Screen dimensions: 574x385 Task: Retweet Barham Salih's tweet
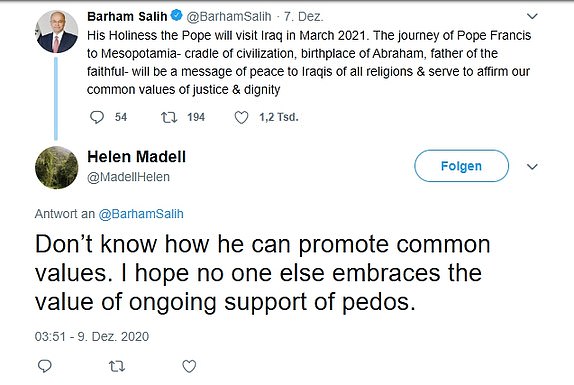[x=169, y=117]
